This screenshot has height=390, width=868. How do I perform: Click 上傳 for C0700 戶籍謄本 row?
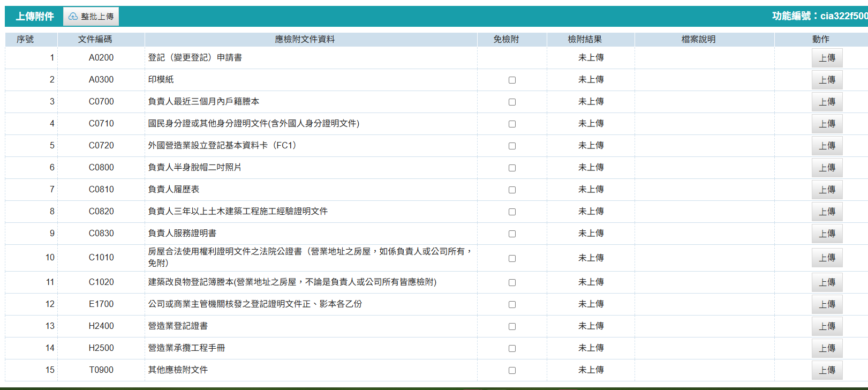point(827,102)
